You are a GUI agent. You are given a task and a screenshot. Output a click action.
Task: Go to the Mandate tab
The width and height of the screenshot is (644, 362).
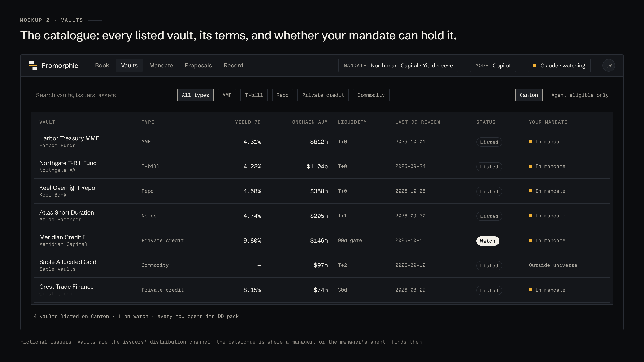click(161, 65)
